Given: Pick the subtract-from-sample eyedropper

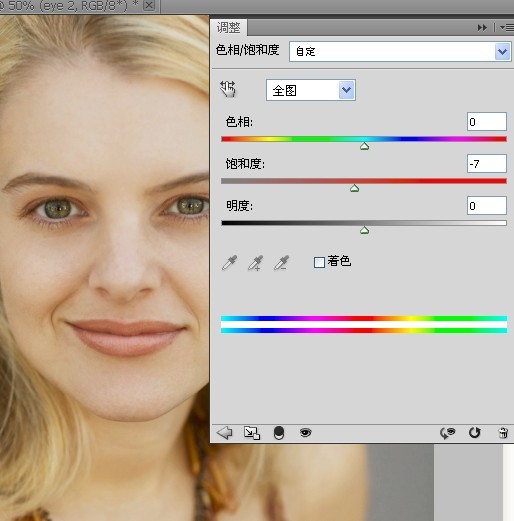Looking at the screenshot, I should (x=281, y=263).
